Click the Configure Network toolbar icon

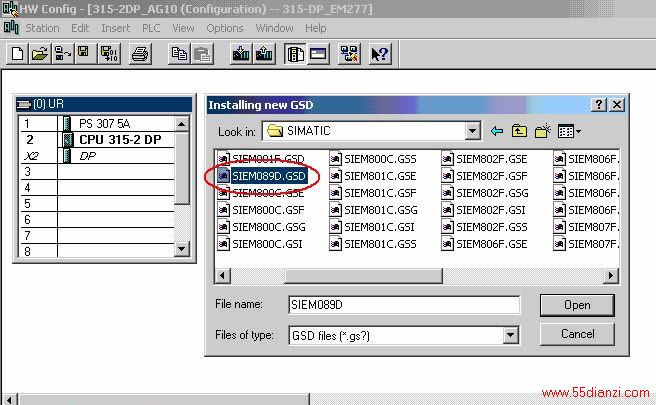(x=349, y=54)
